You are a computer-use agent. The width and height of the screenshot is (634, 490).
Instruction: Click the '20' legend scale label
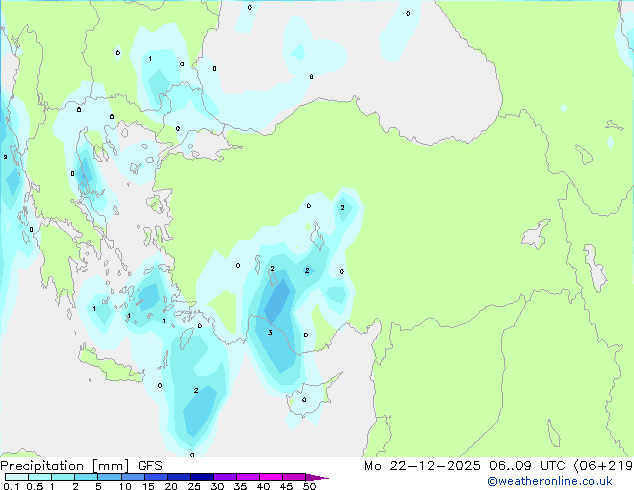[x=171, y=486]
